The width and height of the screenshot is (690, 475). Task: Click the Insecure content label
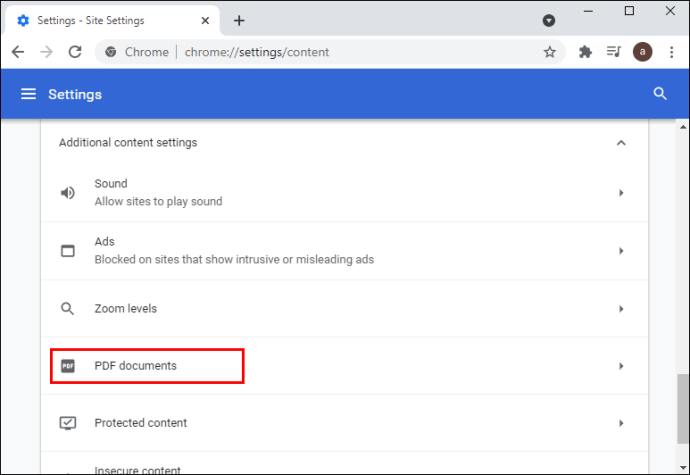coord(137,470)
